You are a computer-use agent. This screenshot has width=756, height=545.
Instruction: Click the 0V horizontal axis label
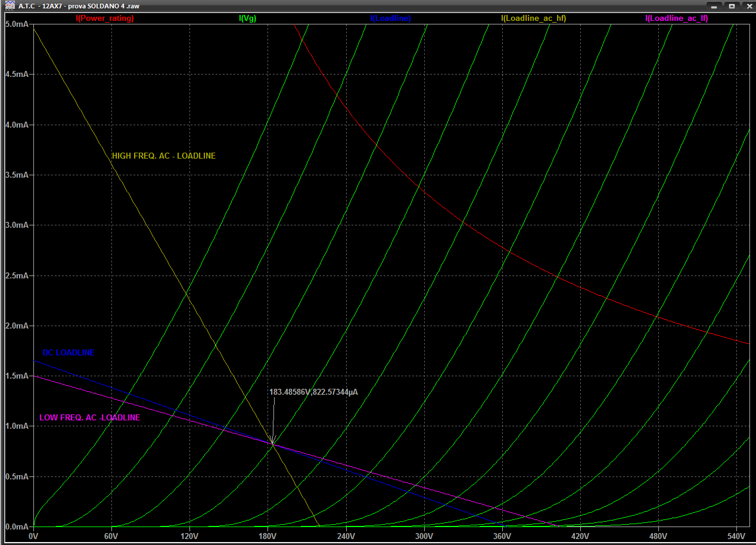coord(33,537)
